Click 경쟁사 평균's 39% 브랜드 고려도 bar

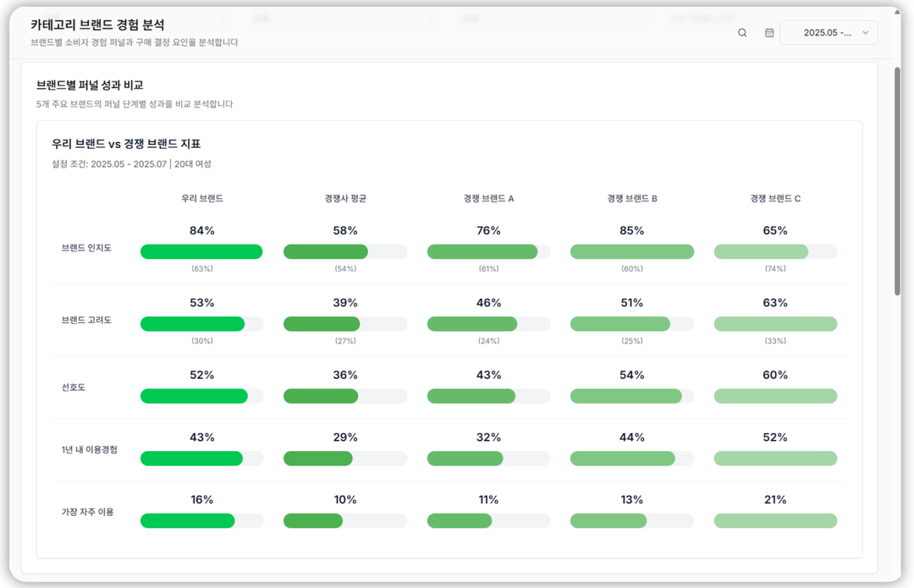pos(322,324)
